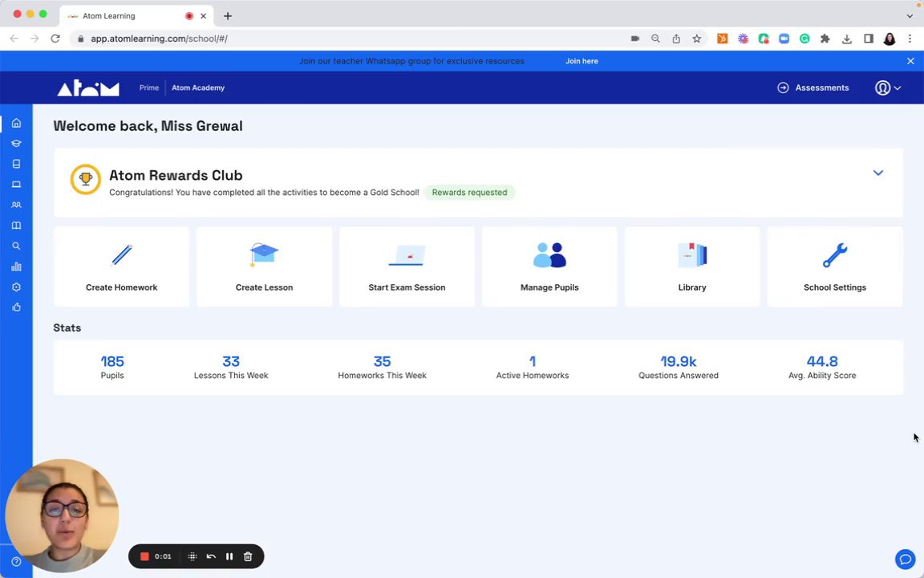Click the 185 Pupils stat
Screen dimensions: 924x578
tap(112, 367)
